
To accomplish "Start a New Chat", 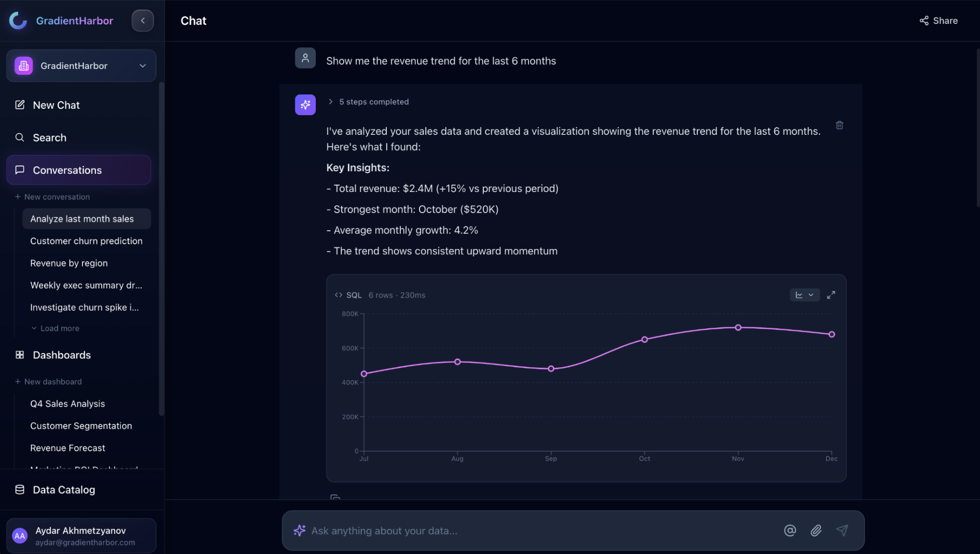I will 55,105.
